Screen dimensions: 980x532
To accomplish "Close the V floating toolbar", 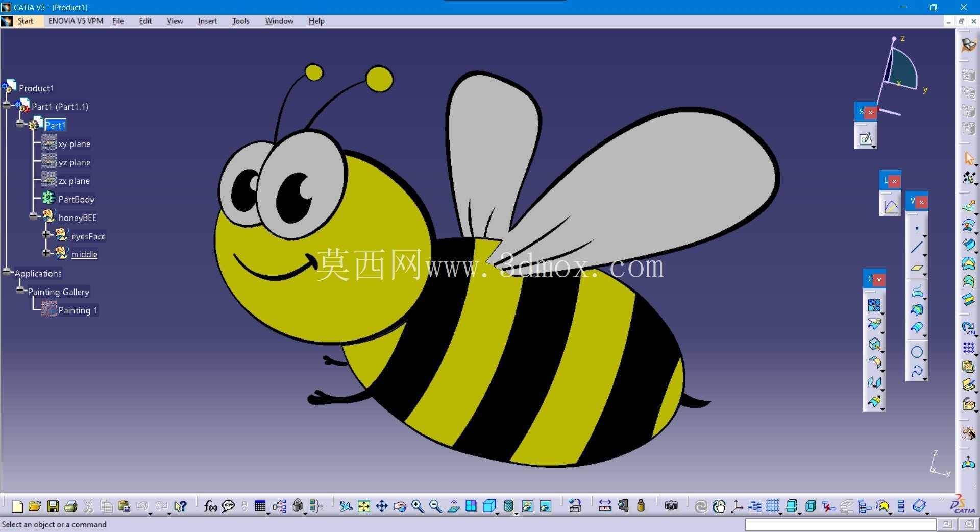I will (x=921, y=202).
